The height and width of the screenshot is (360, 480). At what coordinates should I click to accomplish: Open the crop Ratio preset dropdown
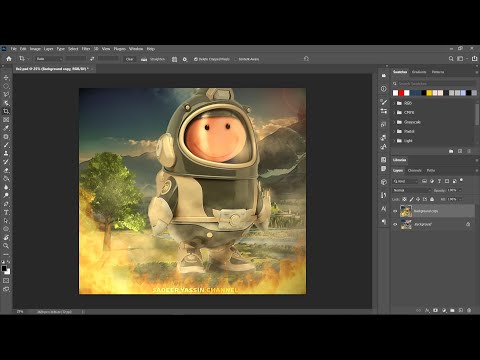coord(49,59)
